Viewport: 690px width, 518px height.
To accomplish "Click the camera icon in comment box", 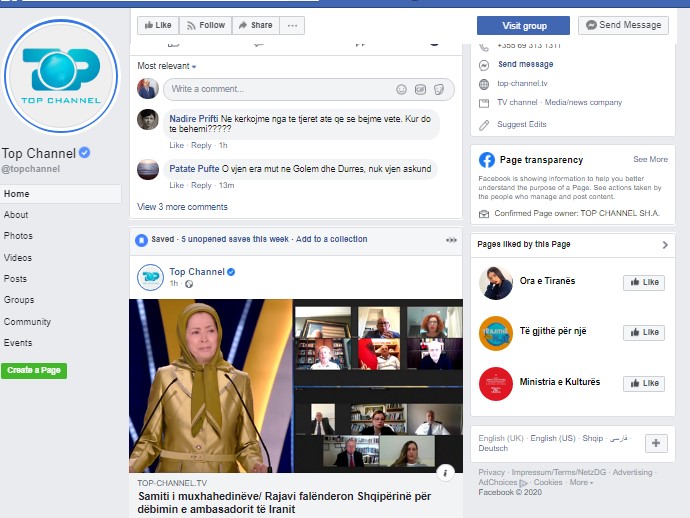I will (x=420, y=89).
